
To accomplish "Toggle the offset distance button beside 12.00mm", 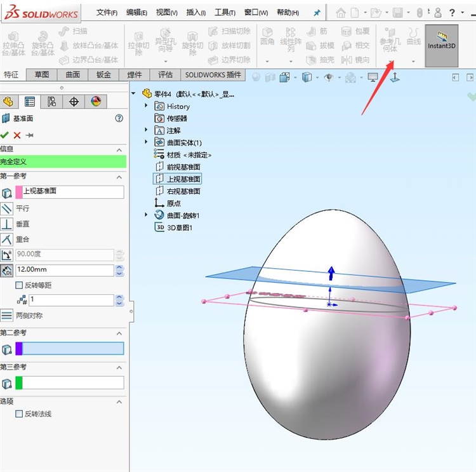I will click(x=7, y=270).
